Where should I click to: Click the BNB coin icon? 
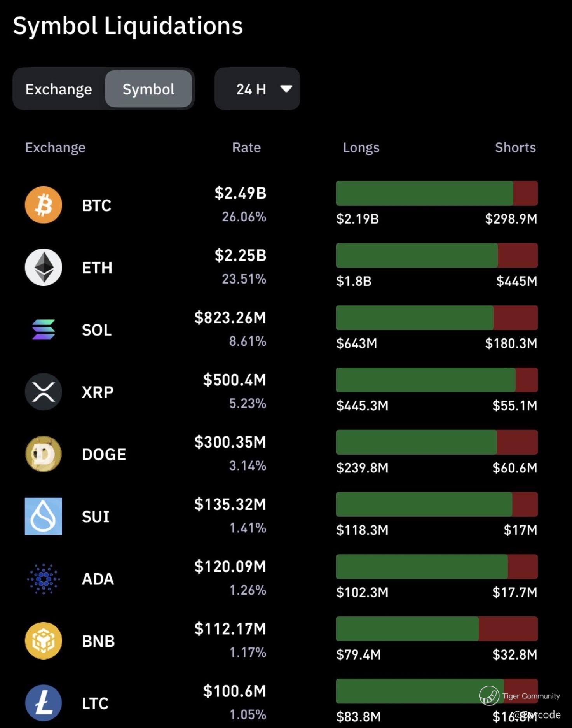tap(44, 640)
